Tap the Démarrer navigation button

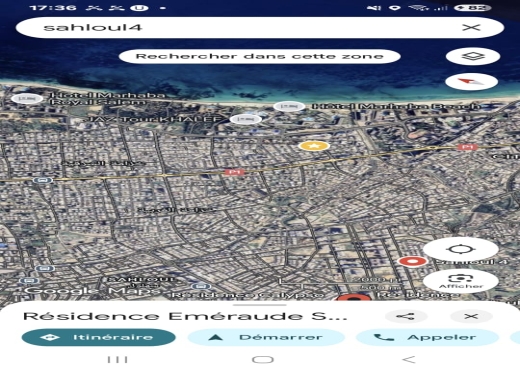pos(266,337)
